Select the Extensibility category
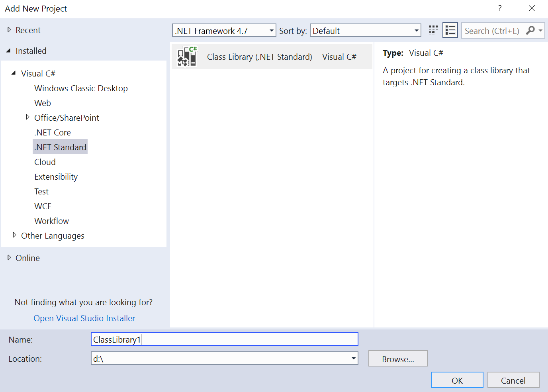548x392 pixels. point(56,177)
